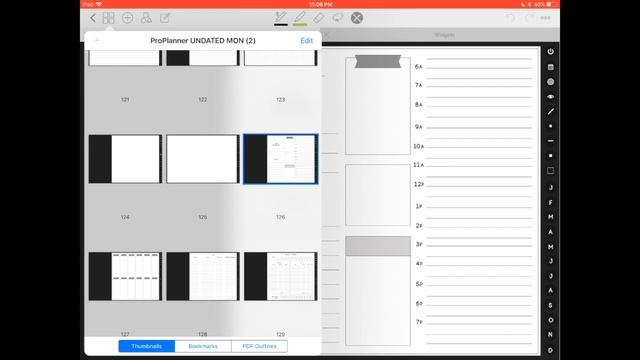
Task: Switch to the Thumbnails tab
Action: pos(147,346)
